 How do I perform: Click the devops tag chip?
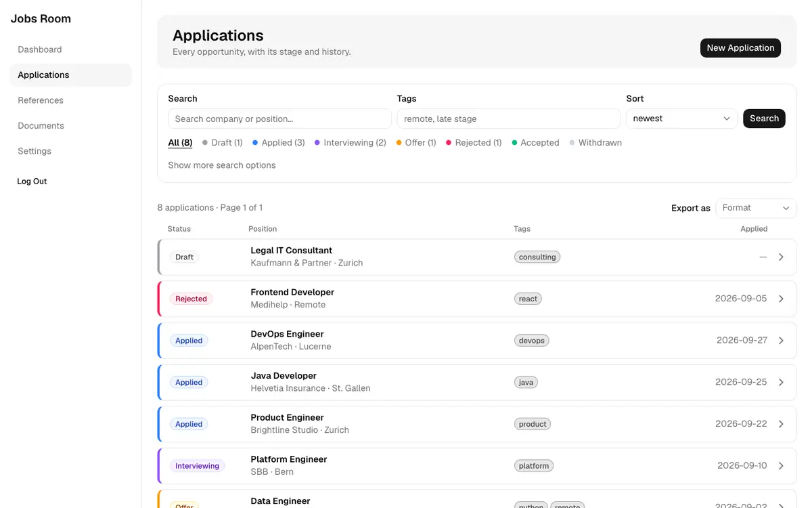531,341
